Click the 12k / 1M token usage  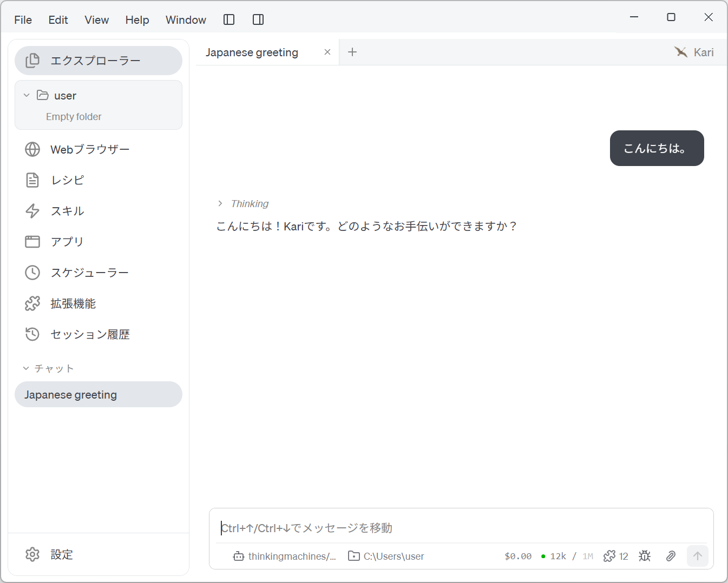click(567, 556)
